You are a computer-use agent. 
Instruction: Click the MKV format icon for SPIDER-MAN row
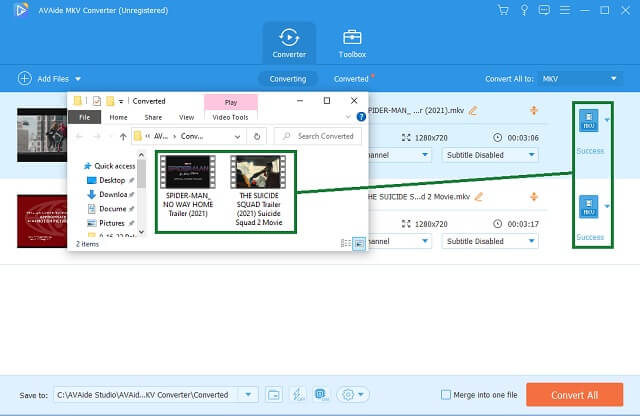pyautogui.click(x=589, y=120)
